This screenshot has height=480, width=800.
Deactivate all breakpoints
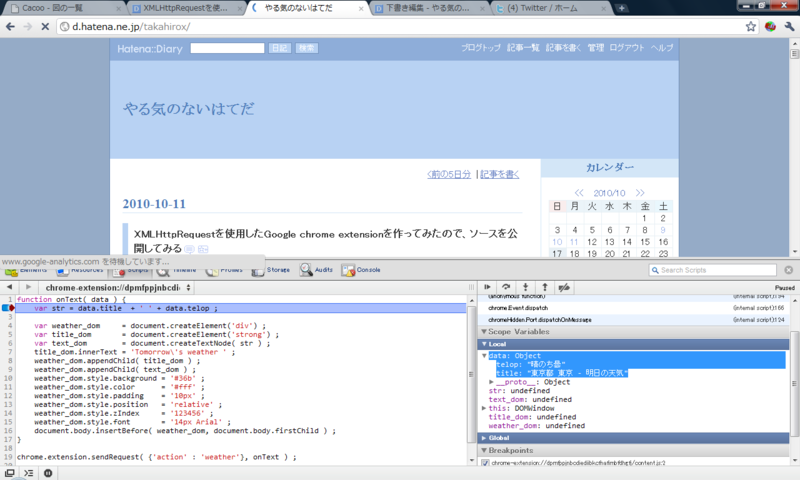click(563, 287)
